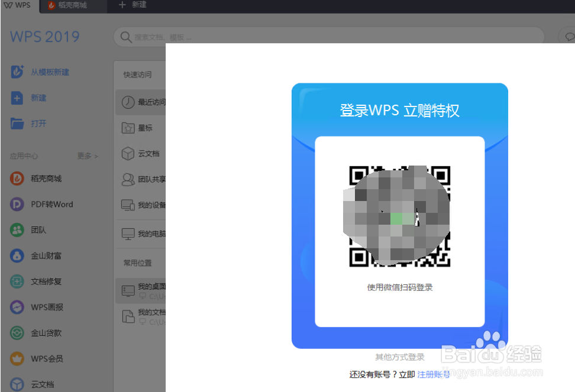Open the 团队 app icon
The height and width of the screenshot is (392, 575).
tap(17, 230)
